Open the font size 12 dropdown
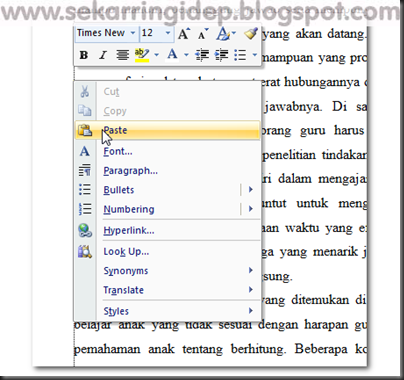This screenshot has width=404, height=380. pos(168,33)
